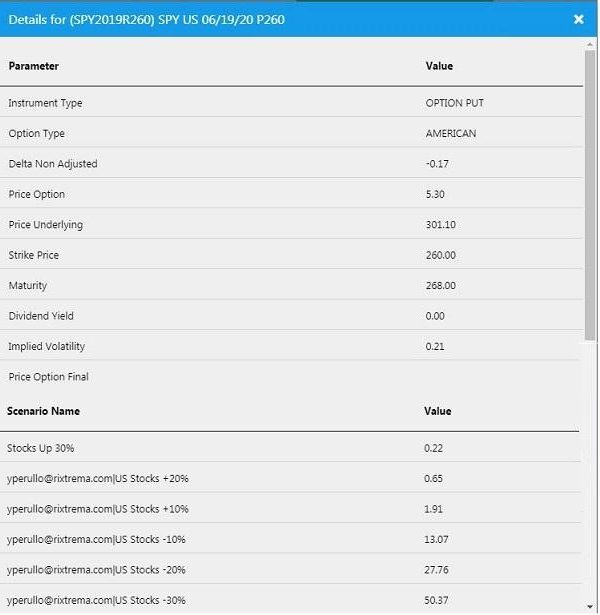Click the vertical scrollbar thumb in details panel

tap(590, 190)
